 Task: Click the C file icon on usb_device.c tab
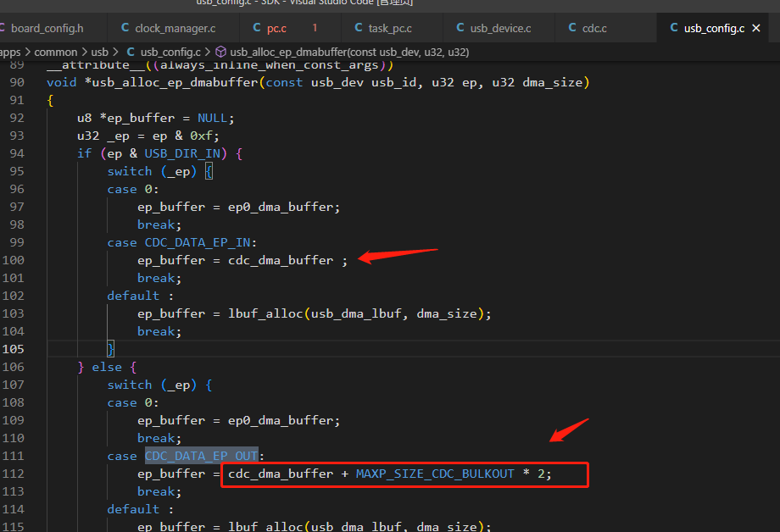(x=460, y=28)
